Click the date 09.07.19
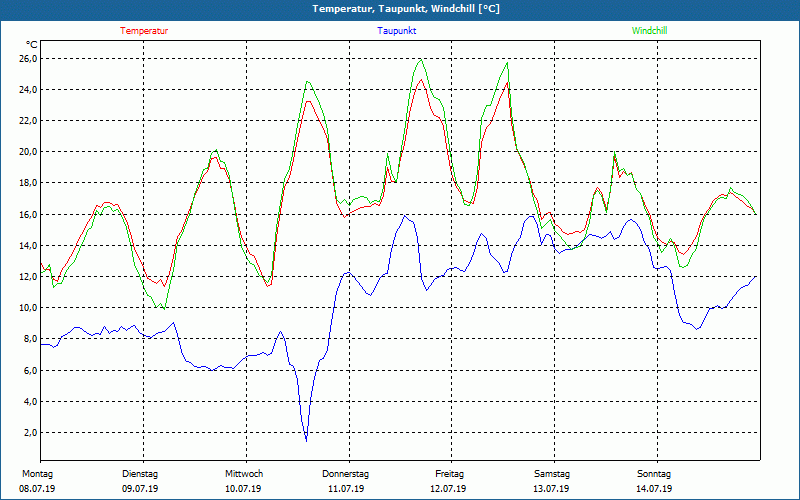This screenshot has width=800, height=500. [x=140, y=489]
